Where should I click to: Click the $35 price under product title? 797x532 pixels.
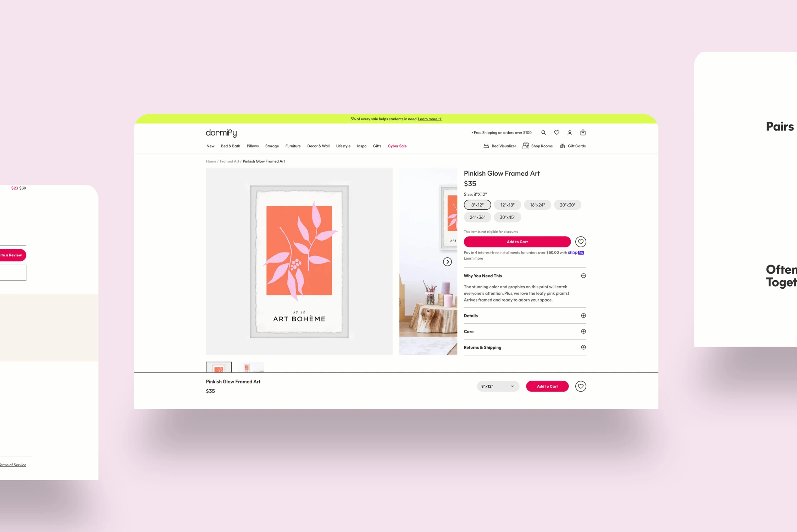(x=470, y=184)
